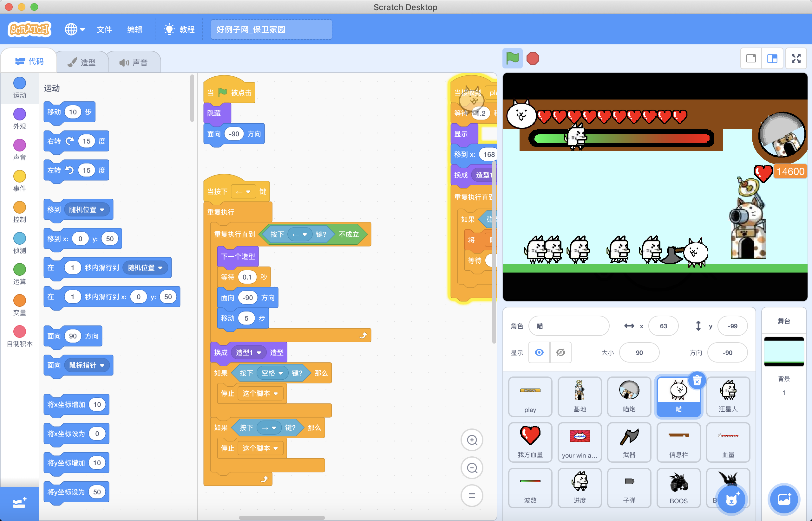
Task: Select the 喵炮 sprite thumbnail
Action: pyautogui.click(x=629, y=397)
